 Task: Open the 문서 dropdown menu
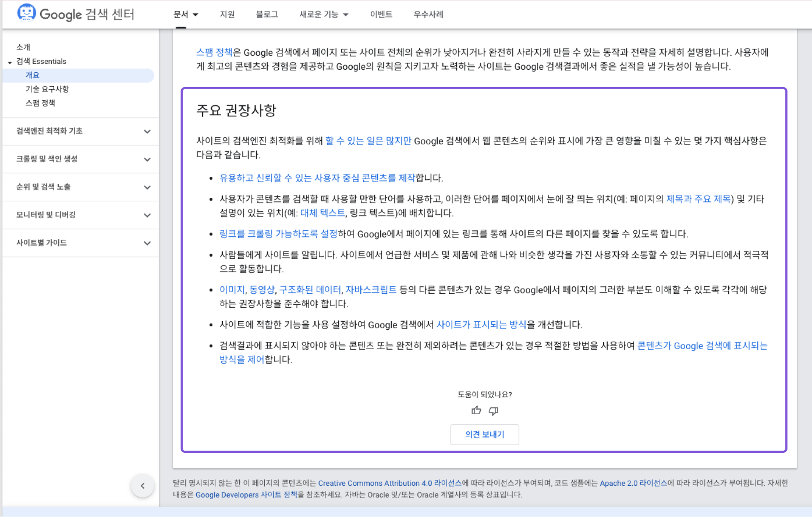point(185,14)
